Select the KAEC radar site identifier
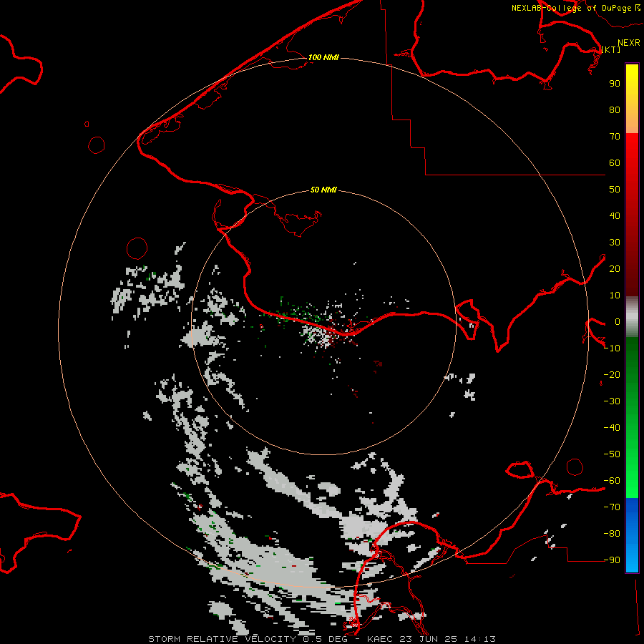Viewport: 644px width, 644px height. 379,639
